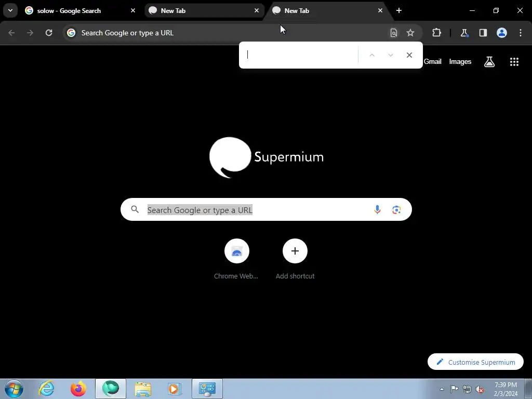Search by image with Lens icon
The height and width of the screenshot is (399, 532).
396,210
